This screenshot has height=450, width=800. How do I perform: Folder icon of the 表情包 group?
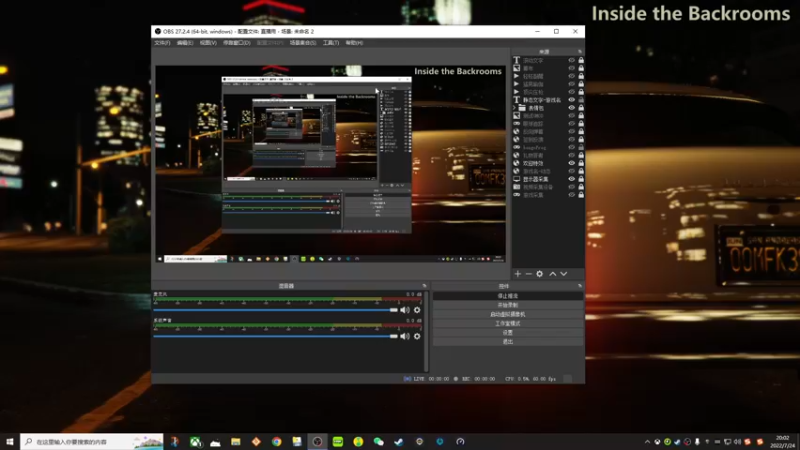(x=522, y=108)
